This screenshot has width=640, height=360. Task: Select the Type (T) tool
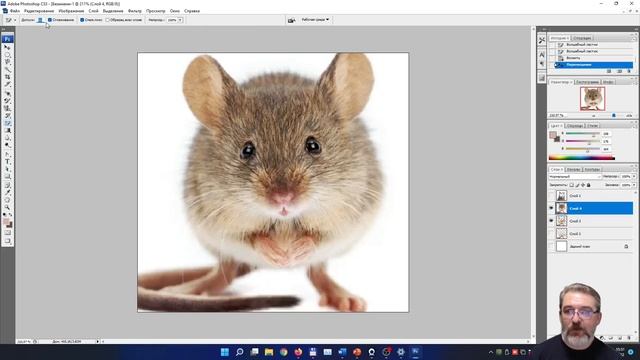(x=7, y=162)
